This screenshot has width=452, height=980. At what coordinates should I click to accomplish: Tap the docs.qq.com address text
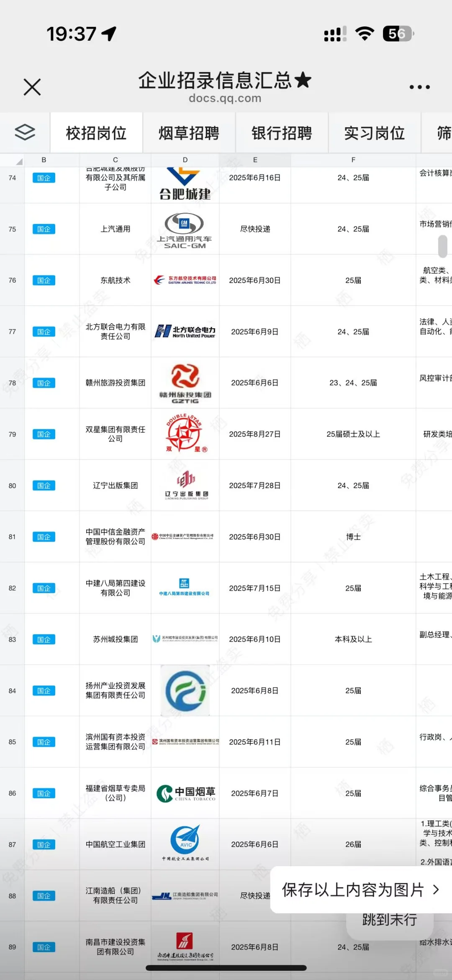click(x=225, y=98)
